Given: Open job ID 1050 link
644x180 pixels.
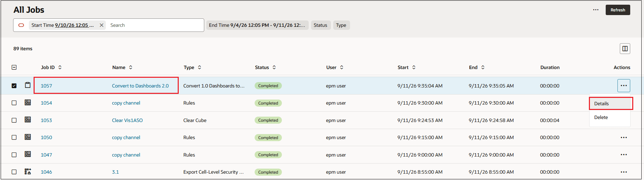Looking at the screenshot, I should click(46, 137).
